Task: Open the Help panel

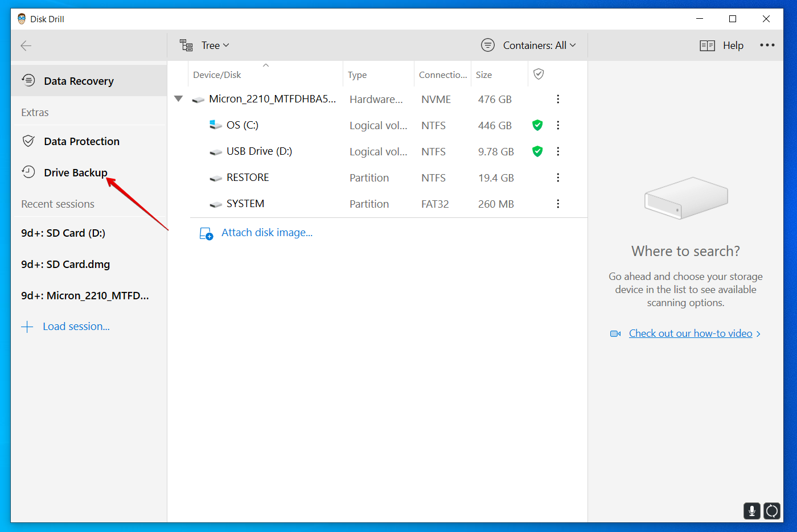Action: [x=733, y=46]
